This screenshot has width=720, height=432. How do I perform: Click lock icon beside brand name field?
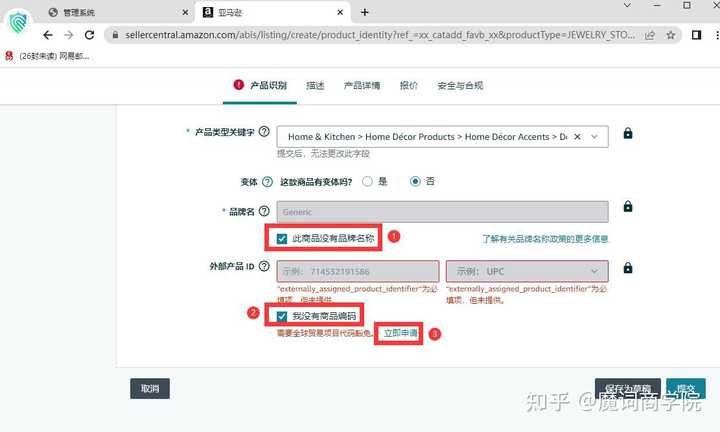click(628, 207)
